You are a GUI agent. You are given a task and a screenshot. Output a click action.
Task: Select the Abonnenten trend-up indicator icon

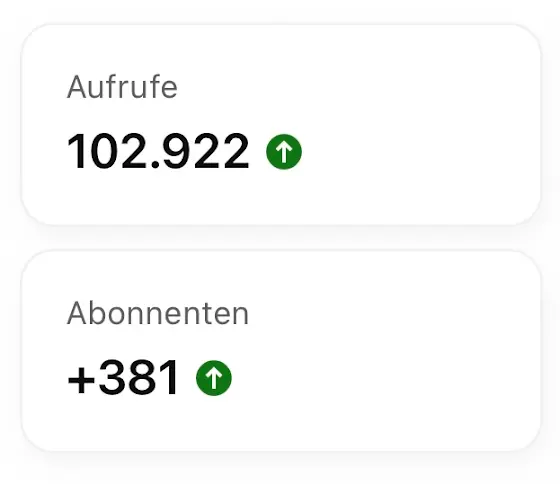[214, 378]
